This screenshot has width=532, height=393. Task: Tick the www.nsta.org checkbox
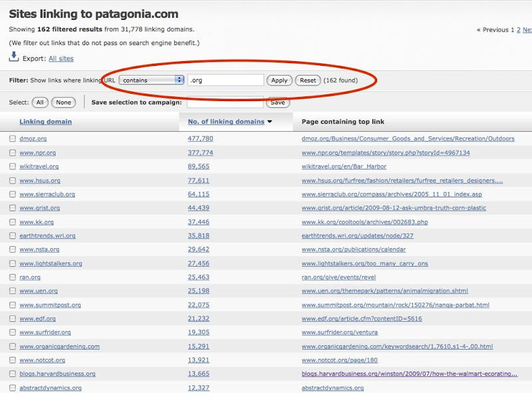(x=13, y=249)
